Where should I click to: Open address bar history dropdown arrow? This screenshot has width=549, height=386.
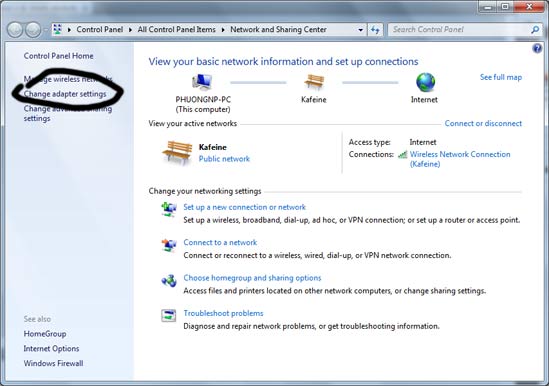click(x=361, y=30)
